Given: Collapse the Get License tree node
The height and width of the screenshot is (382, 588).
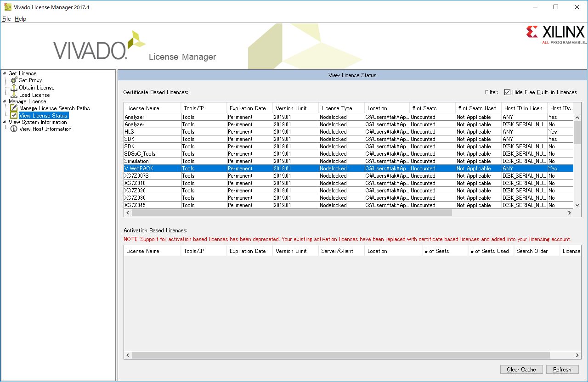Looking at the screenshot, I should [5, 73].
